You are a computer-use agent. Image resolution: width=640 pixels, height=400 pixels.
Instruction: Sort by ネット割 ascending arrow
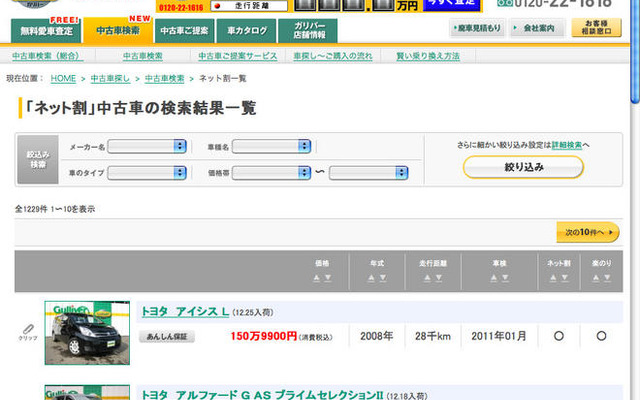(x=553, y=278)
